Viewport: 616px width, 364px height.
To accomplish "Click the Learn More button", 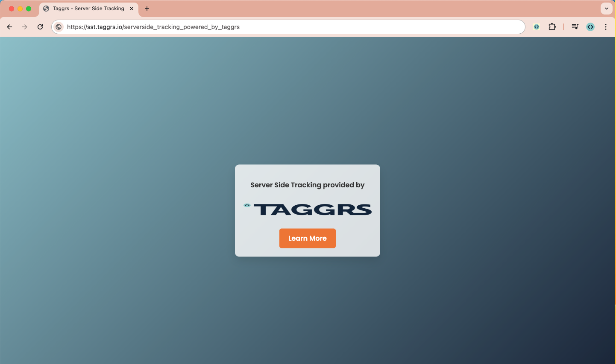I will 308,238.
